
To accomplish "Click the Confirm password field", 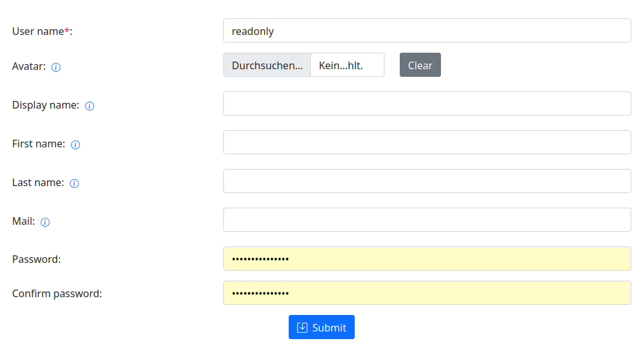I will click(x=427, y=293).
